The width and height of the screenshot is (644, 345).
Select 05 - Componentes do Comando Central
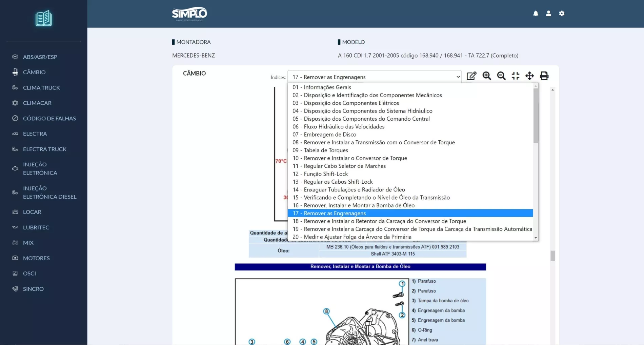coord(410,119)
